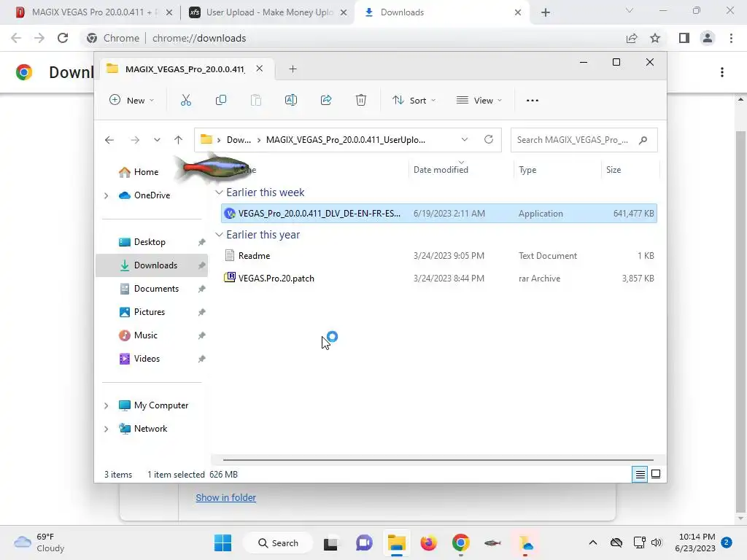Click the Delete trash icon in toolbar
747x560 pixels.
pos(361,100)
